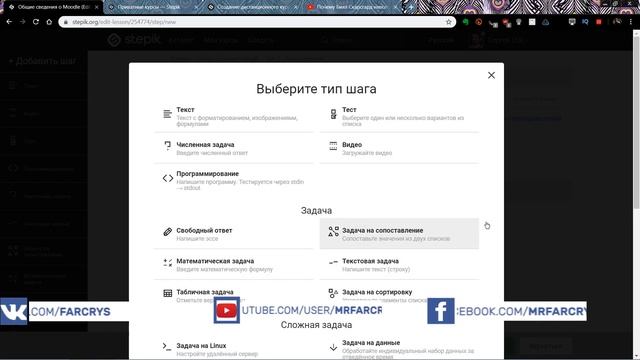This screenshot has width=640, height=360.
Task: Click the red extension icon in toolbar
Action: pos(599,22)
